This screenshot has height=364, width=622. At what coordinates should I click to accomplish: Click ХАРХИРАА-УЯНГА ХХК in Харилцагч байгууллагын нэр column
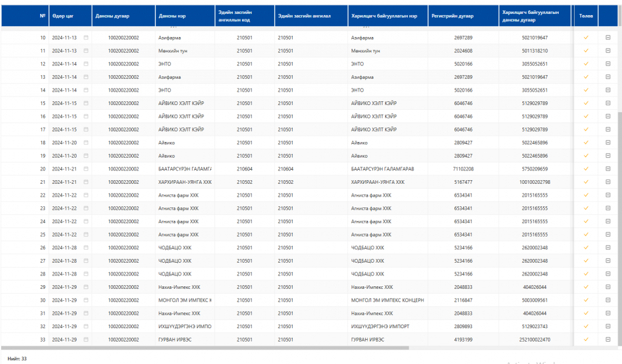(378, 182)
